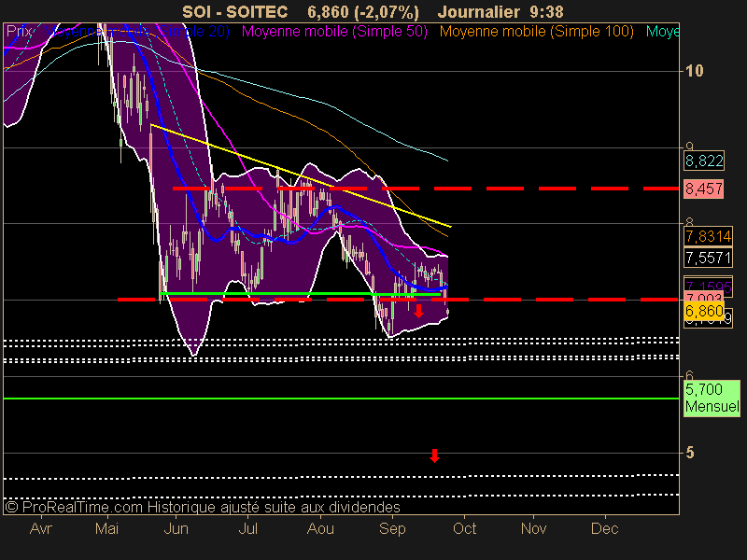This screenshot has height=560, width=747.
Task: Select the Prix legend label
Action: (19, 32)
